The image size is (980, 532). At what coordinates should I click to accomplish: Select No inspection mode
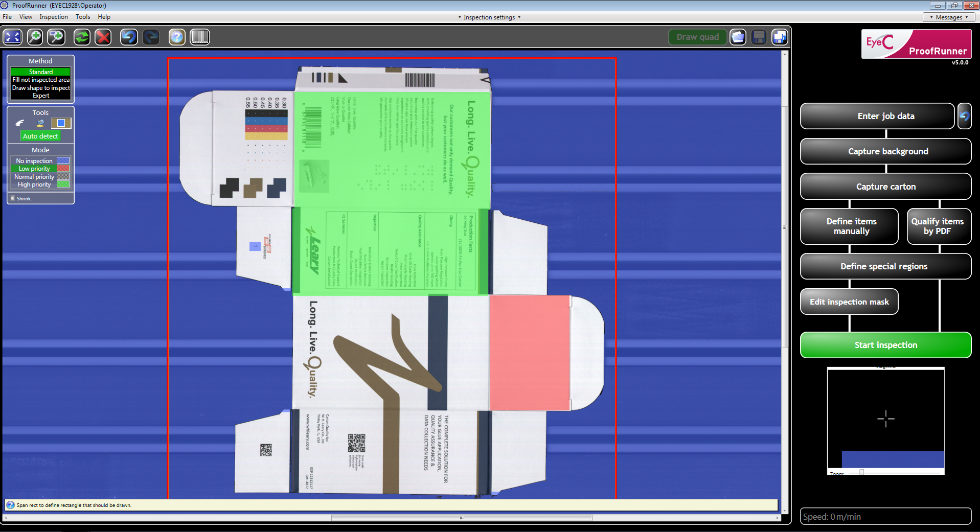point(34,160)
